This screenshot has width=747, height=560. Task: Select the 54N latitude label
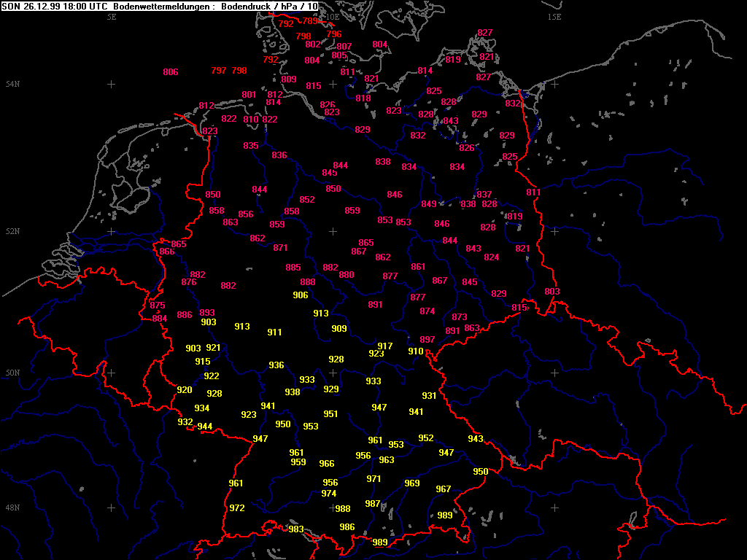tap(12, 85)
